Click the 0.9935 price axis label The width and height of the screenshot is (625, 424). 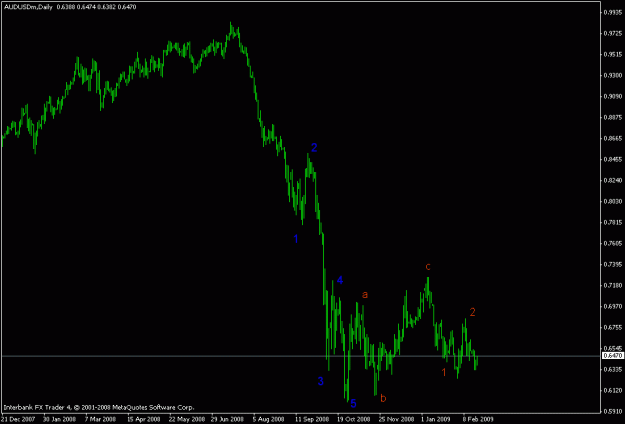pyautogui.click(x=613, y=12)
